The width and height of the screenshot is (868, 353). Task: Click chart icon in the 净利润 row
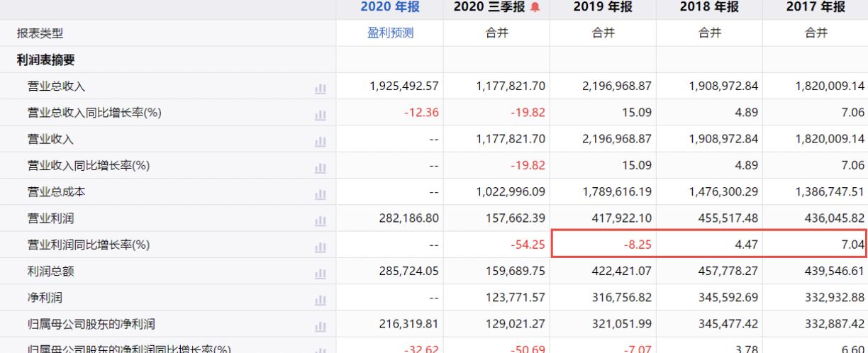(x=320, y=298)
